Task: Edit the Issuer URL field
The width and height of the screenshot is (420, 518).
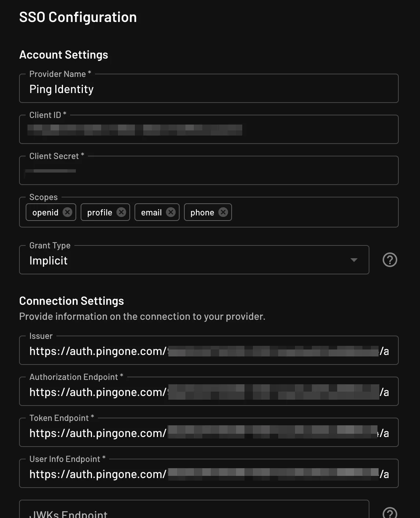Action: pos(208,351)
